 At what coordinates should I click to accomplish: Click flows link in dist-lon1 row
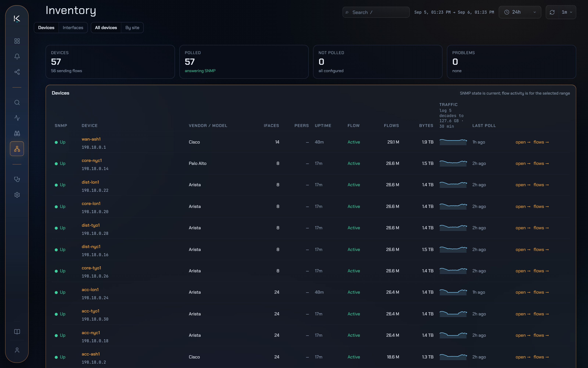click(x=541, y=185)
